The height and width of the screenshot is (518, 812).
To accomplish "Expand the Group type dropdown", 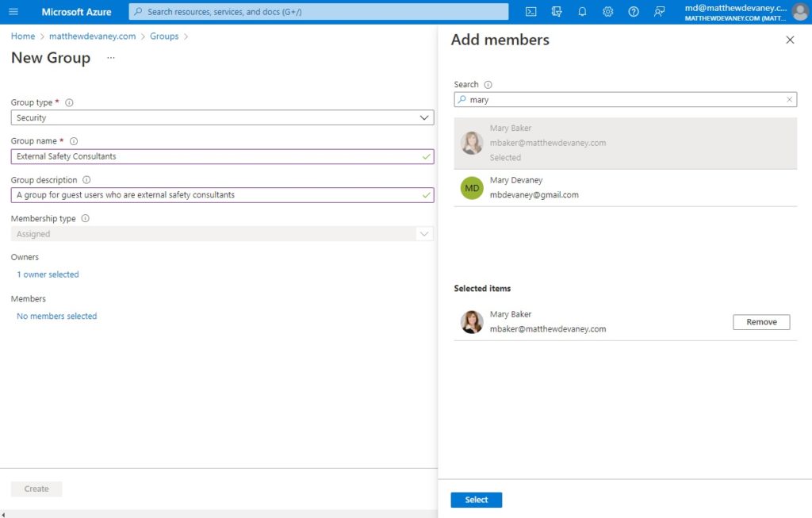I will click(222, 117).
